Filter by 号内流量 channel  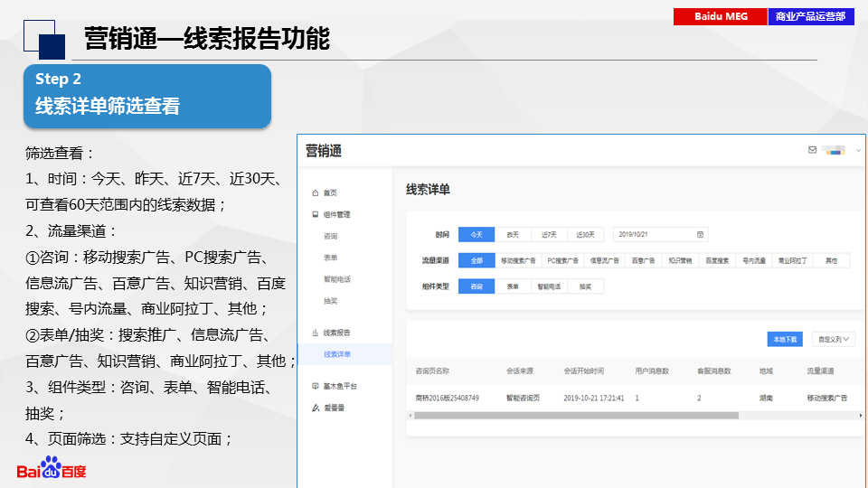[x=753, y=260]
